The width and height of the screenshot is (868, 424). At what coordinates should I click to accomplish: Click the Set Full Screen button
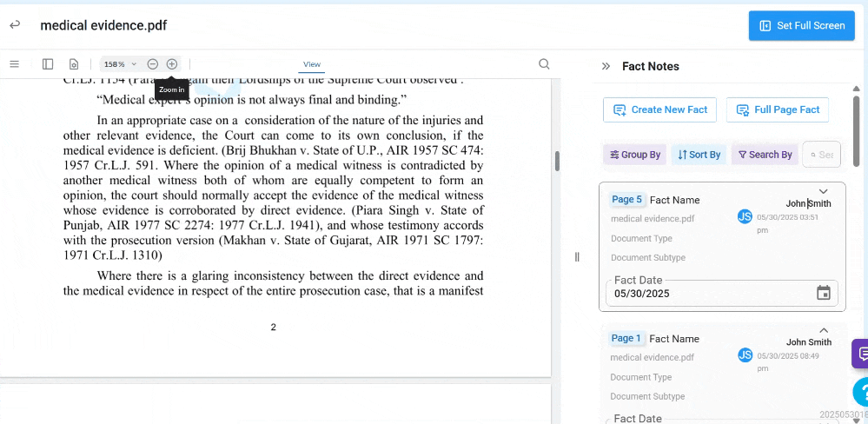click(x=802, y=25)
